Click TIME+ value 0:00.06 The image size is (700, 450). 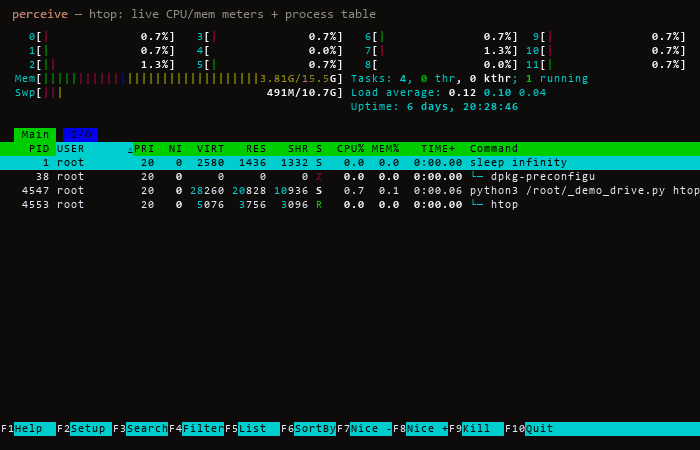[438, 191]
